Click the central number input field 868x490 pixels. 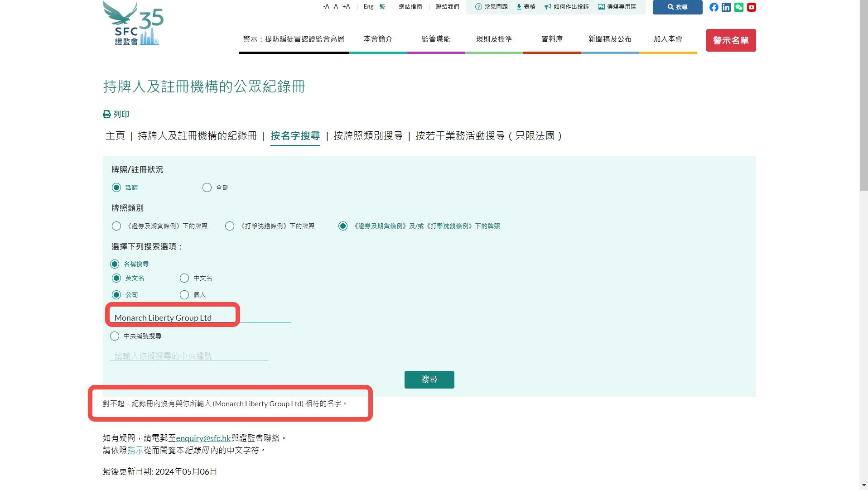coord(189,355)
